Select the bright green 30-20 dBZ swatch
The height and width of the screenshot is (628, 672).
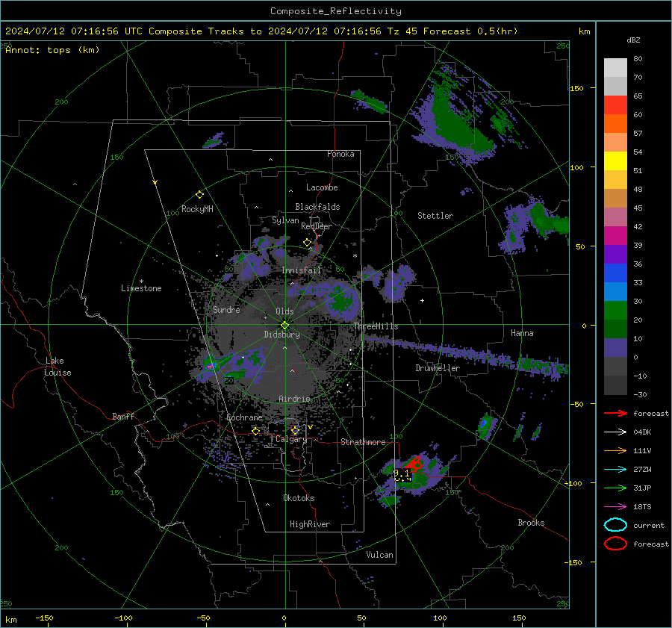615,311
